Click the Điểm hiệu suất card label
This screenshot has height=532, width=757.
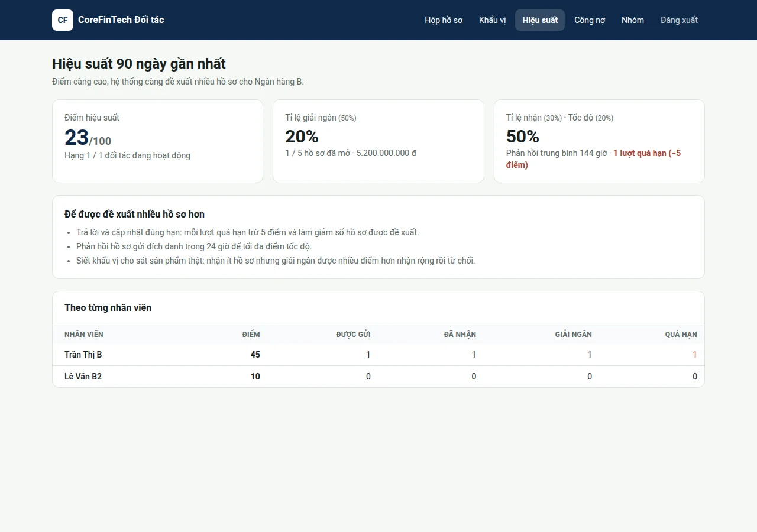pyautogui.click(x=92, y=118)
